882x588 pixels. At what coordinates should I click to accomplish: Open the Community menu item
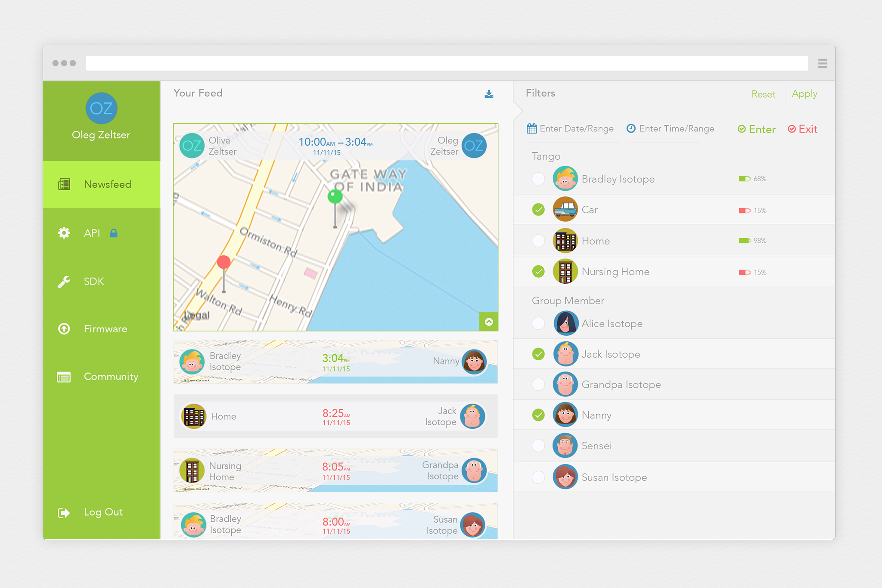[111, 377]
